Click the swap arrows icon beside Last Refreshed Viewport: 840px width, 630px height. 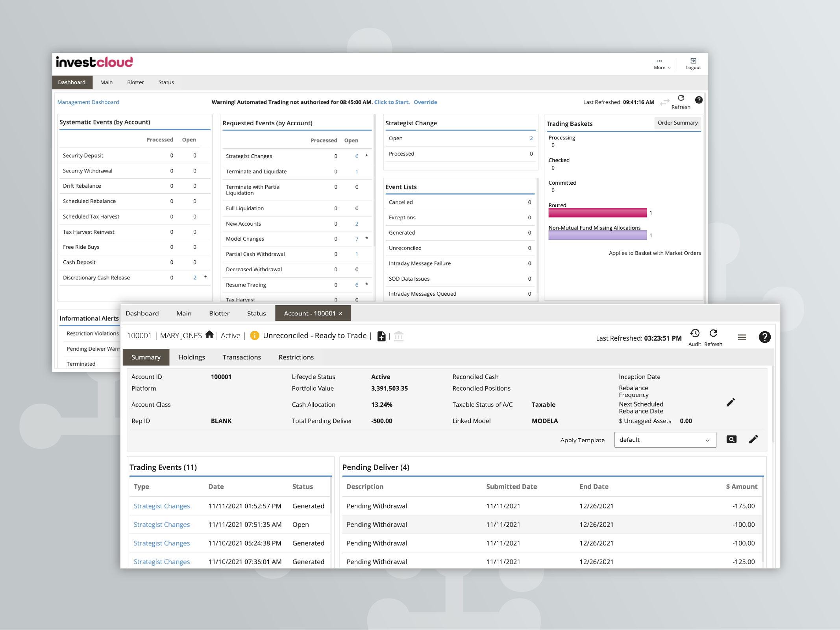(665, 102)
